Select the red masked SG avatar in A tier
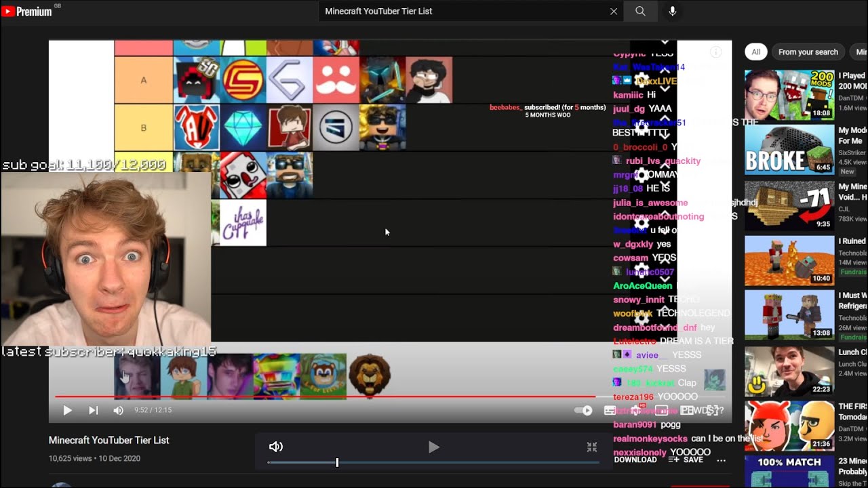The image size is (868, 488). [197, 80]
